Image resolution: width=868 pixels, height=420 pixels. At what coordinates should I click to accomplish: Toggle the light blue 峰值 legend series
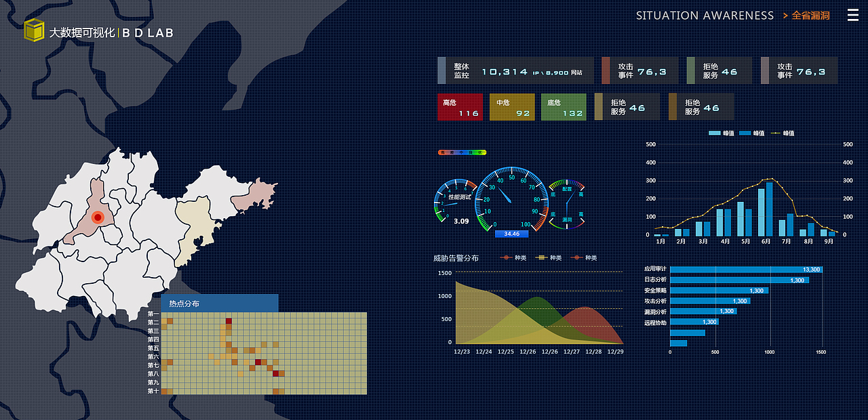pos(721,133)
